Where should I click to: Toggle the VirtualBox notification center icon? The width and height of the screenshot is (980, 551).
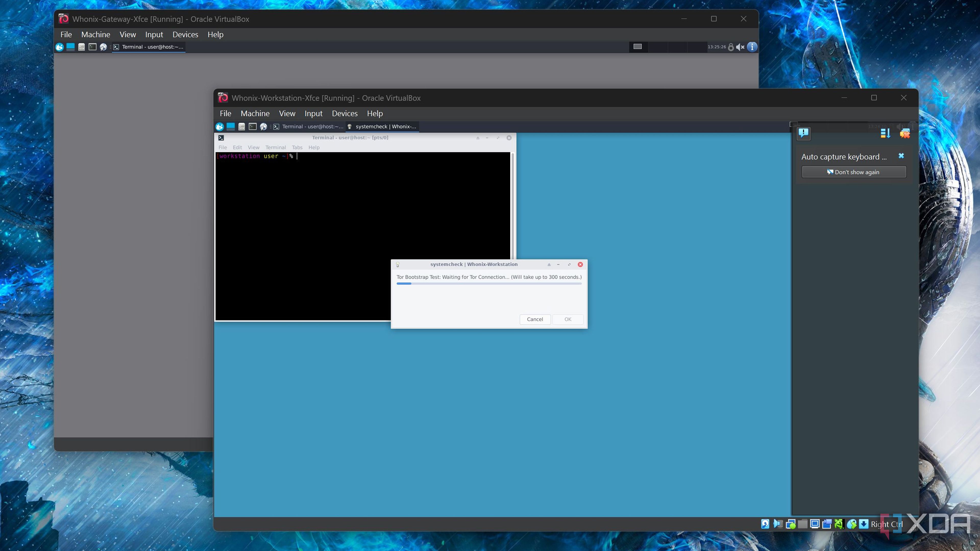pos(803,133)
